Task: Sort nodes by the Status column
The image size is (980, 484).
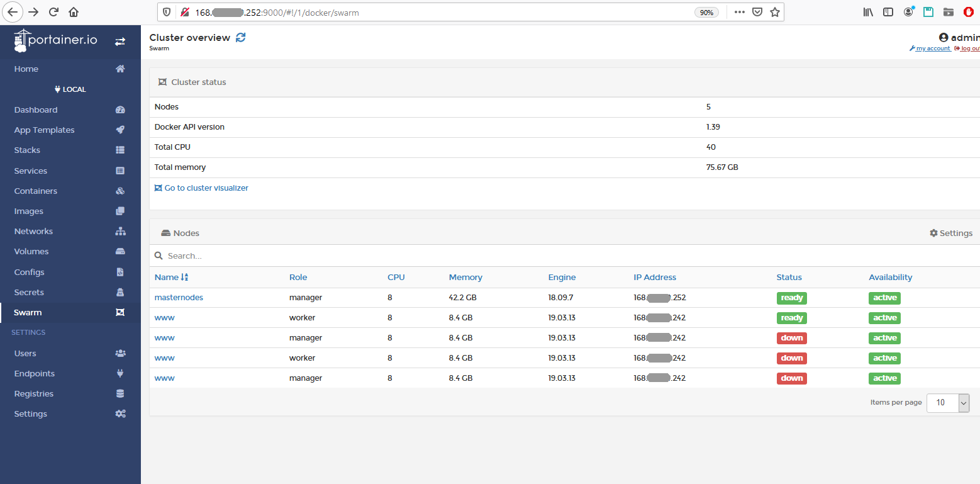Action: 789,277
